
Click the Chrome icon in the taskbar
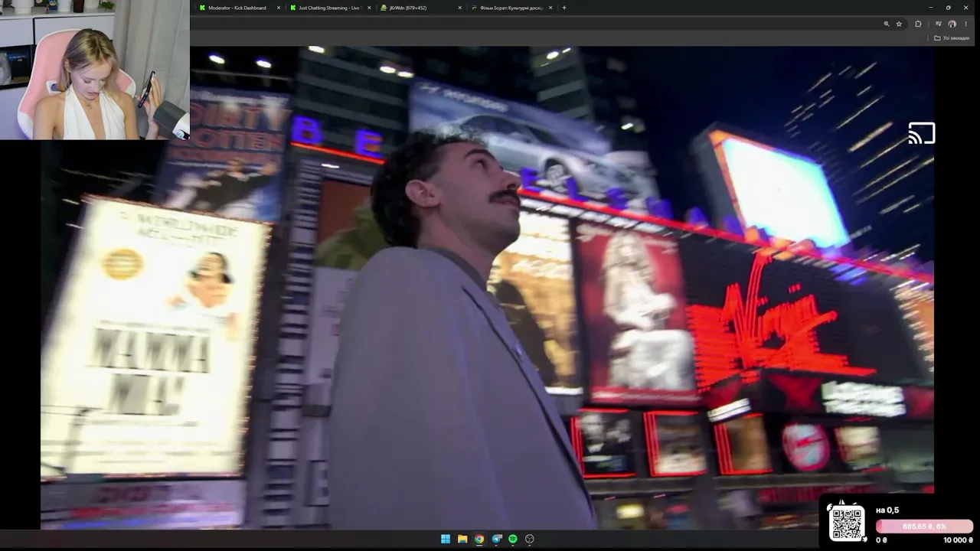(x=479, y=539)
